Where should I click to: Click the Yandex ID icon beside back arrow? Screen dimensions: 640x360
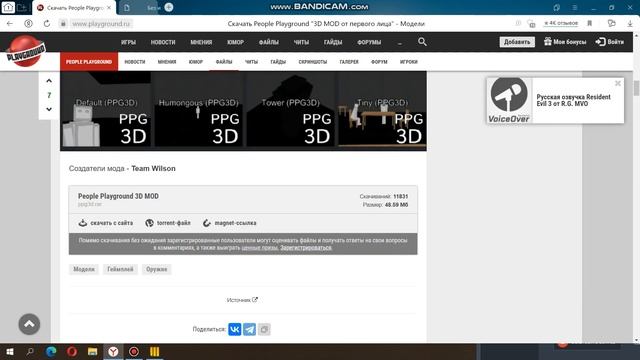(x=28, y=24)
